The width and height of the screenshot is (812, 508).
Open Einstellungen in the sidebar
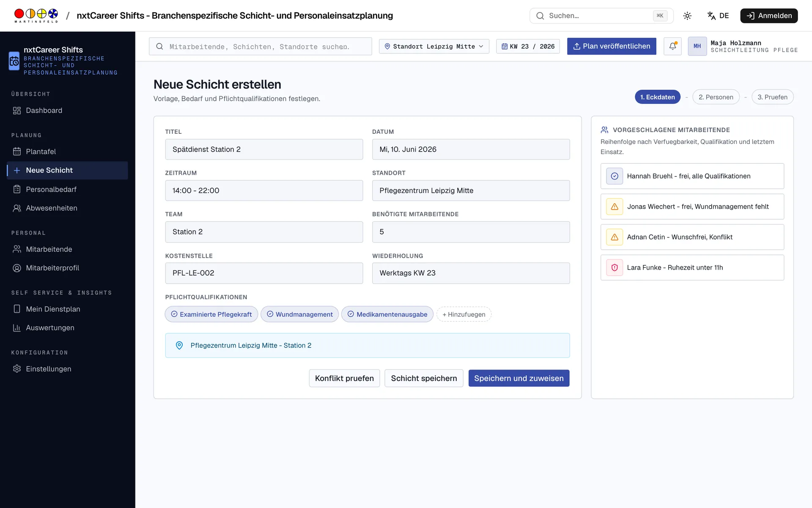point(67,369)
